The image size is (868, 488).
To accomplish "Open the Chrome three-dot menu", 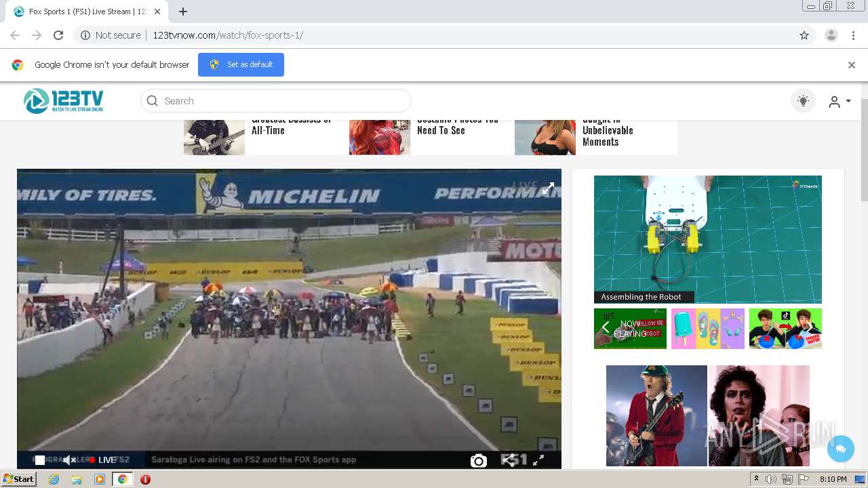I will (854, 35).
